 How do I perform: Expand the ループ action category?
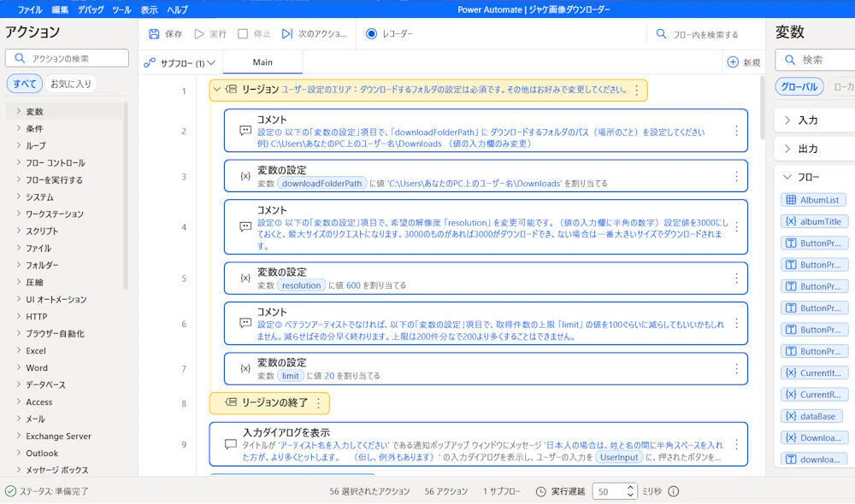click(x=19, y=145)
